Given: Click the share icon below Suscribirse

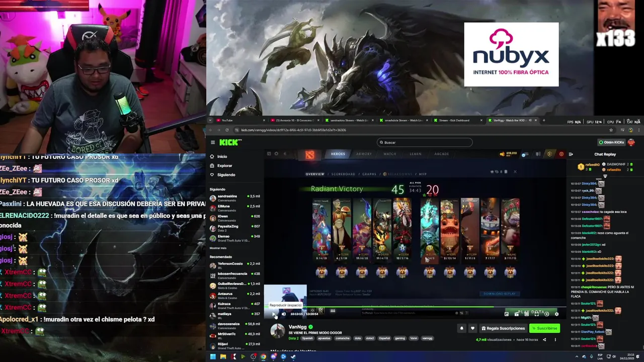Looking at the screenshot, I should [x=544, y=339].
